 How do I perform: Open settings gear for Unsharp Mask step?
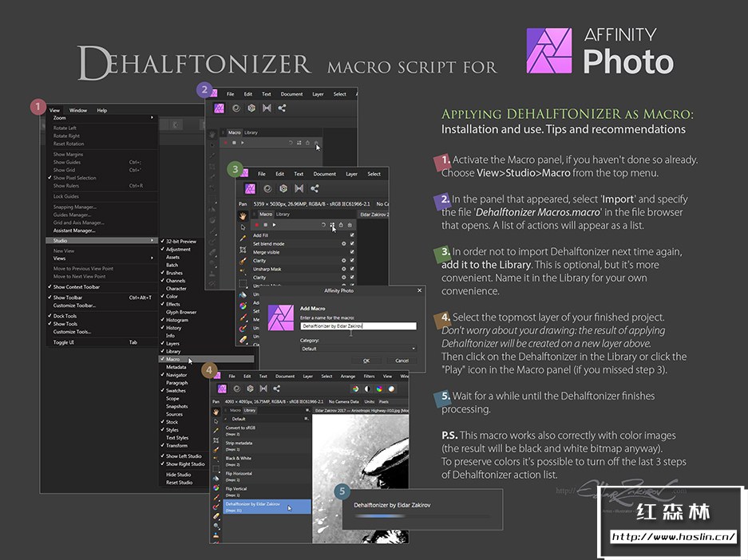tap(343, 269)
